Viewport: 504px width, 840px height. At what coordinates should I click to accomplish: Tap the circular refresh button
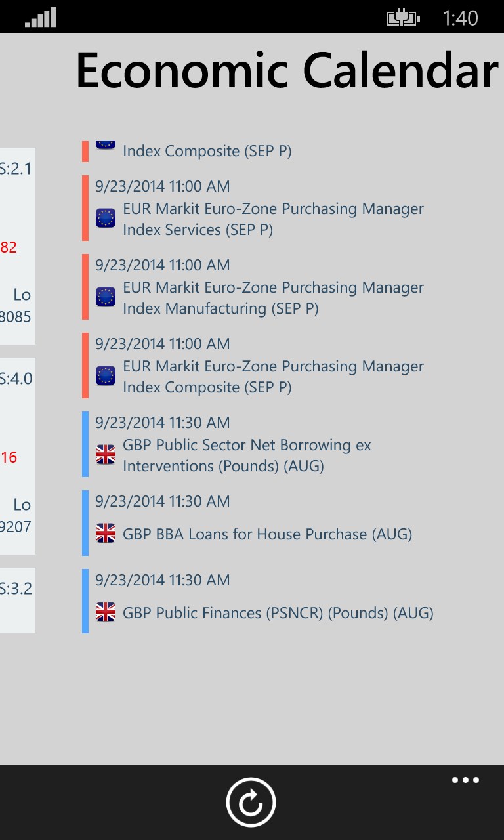click(x=251, y=802)
